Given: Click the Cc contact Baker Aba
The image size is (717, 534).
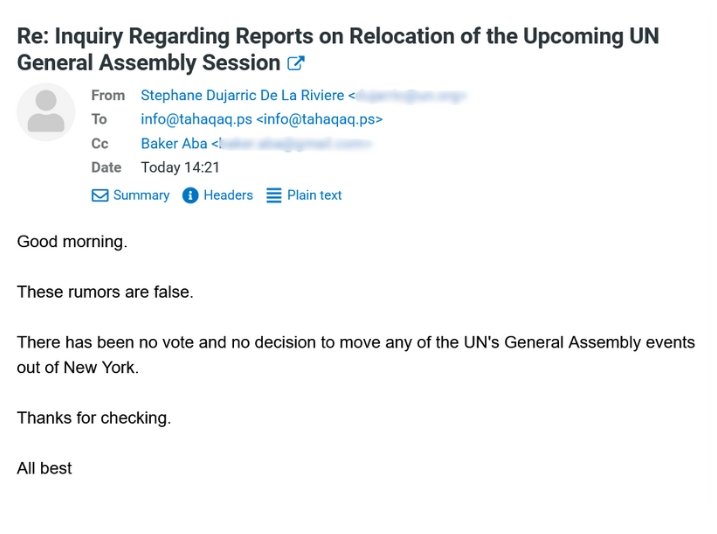Looking at the screenshot, I should tap(174, 143).
